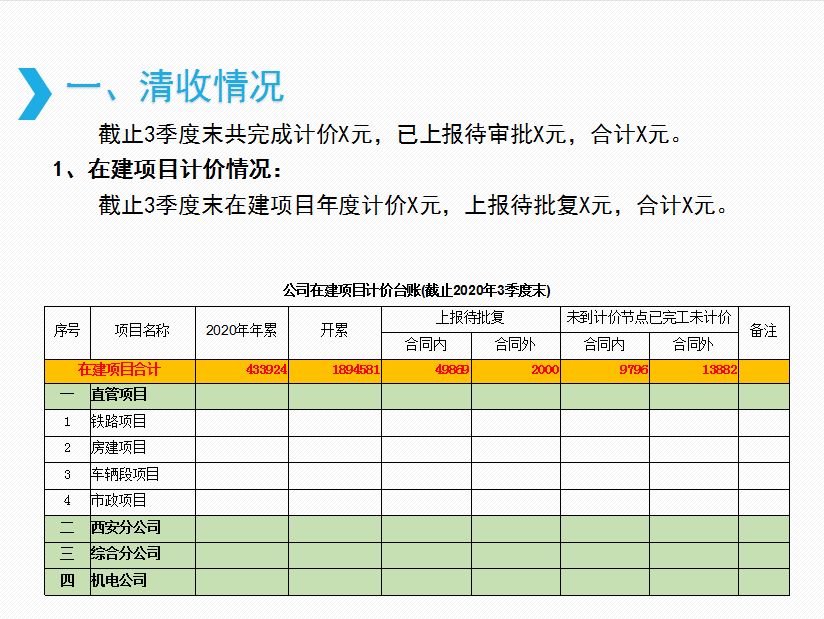Click the total value 1894581

(356, 370)
